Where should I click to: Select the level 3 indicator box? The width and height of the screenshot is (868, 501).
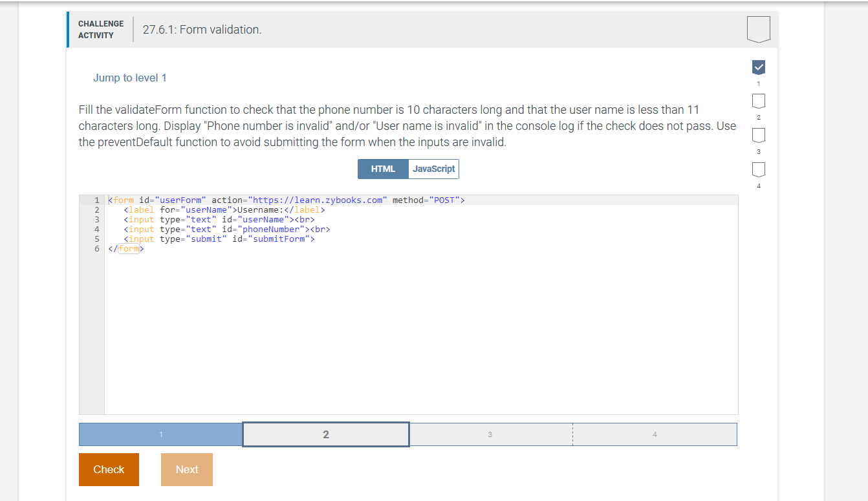coord(759,136)
